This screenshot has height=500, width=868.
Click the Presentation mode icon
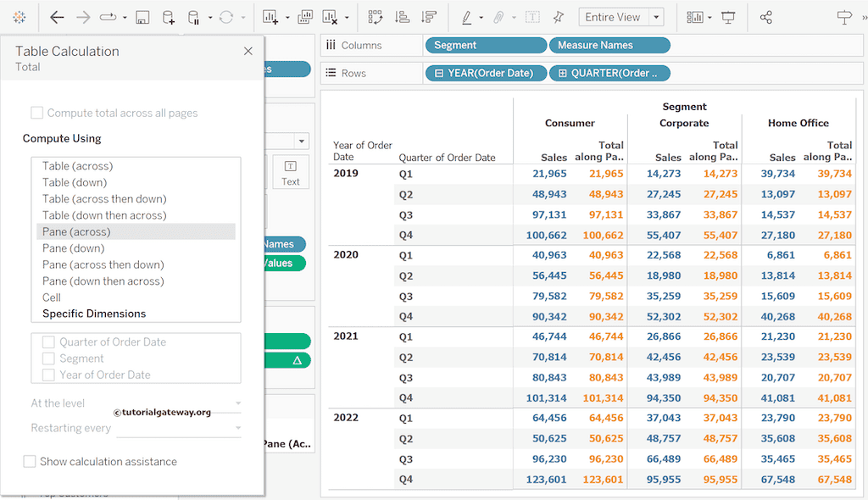click(x=728, y=17)
